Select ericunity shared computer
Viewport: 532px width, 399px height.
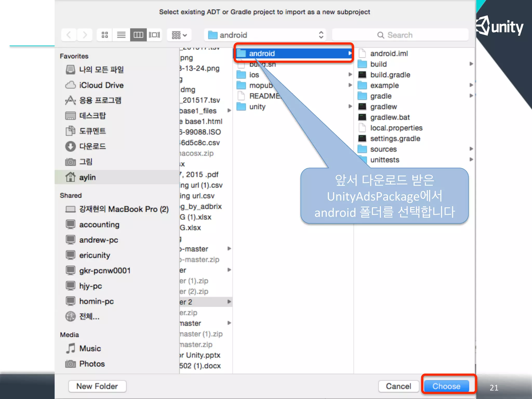pyautogui.click(x=88, y=255)
